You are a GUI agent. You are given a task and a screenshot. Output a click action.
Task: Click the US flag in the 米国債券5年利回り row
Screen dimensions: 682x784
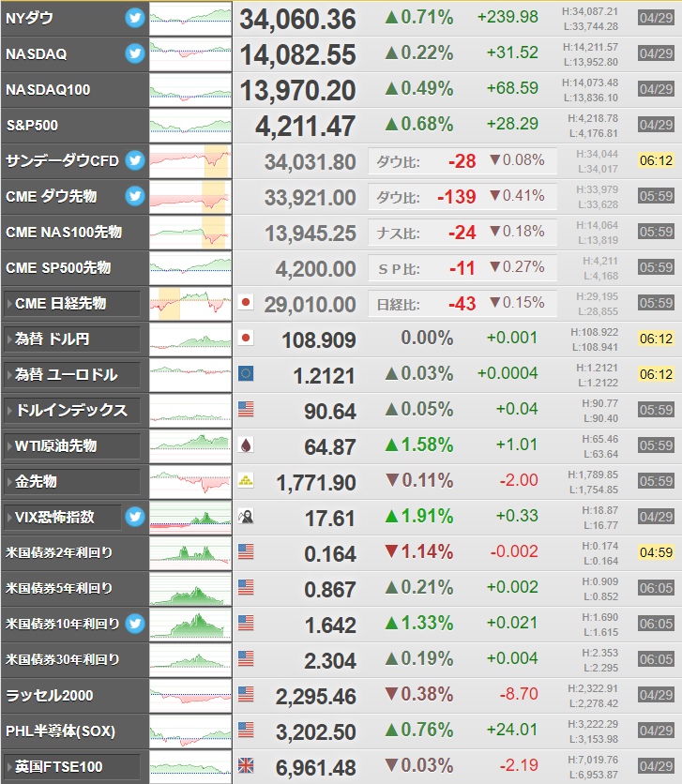point(246,587)
